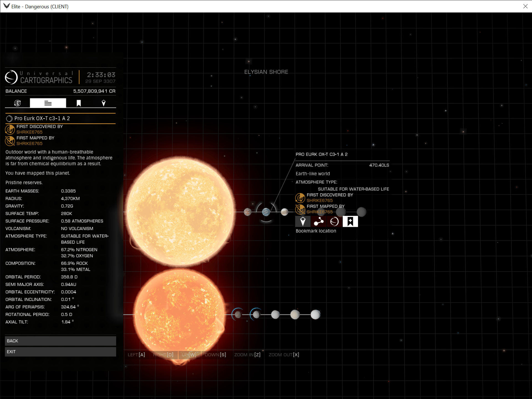
Task: Select fifth planet of the lower star
Action: click(315, 314)
